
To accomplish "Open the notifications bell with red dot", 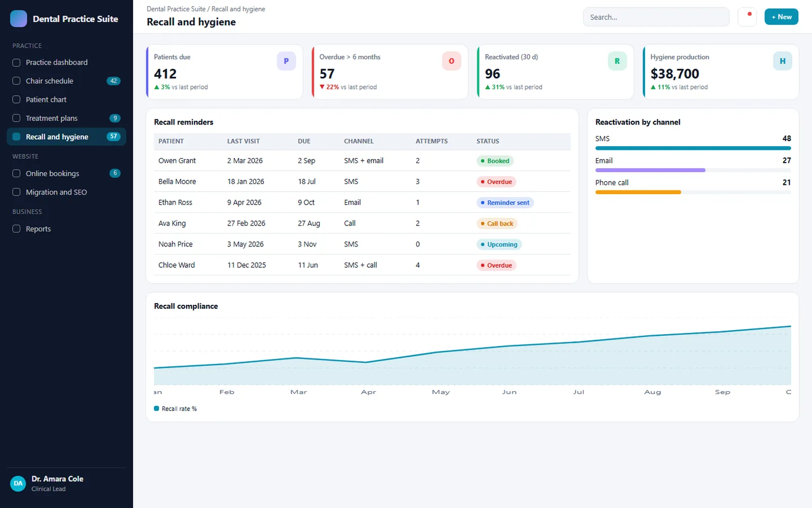I will pyautogui.click(x=747, y=17).
